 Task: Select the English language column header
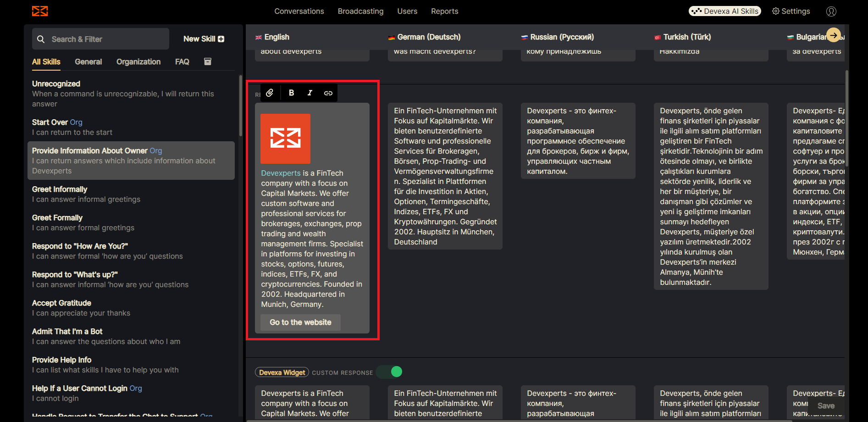tap(272, 37)
